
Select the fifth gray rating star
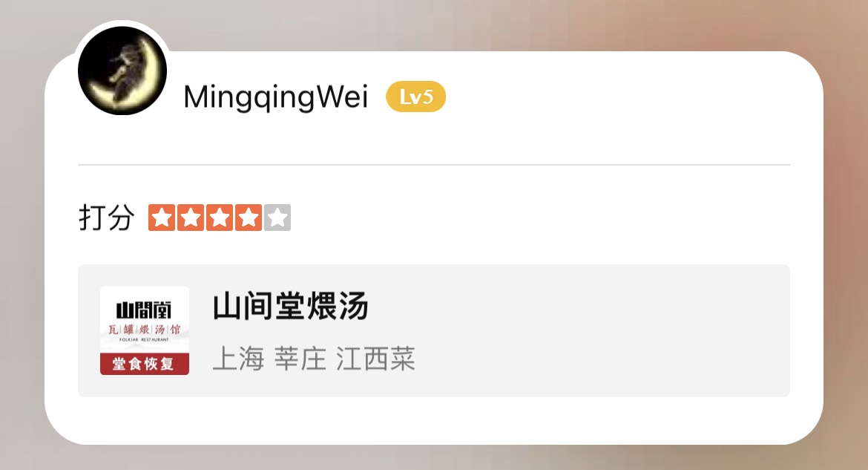click(277, 218)
